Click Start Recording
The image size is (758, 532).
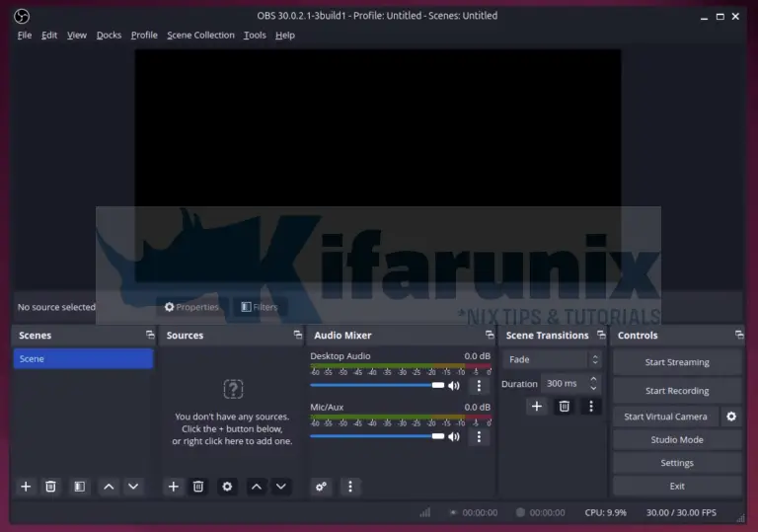[x=677, y=390]
